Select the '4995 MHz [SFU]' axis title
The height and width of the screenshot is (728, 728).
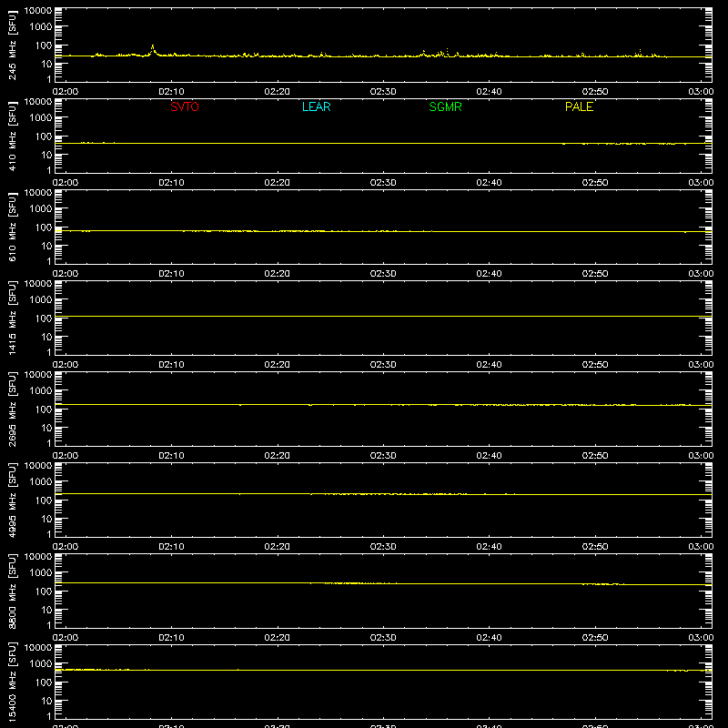coord(12,500)
